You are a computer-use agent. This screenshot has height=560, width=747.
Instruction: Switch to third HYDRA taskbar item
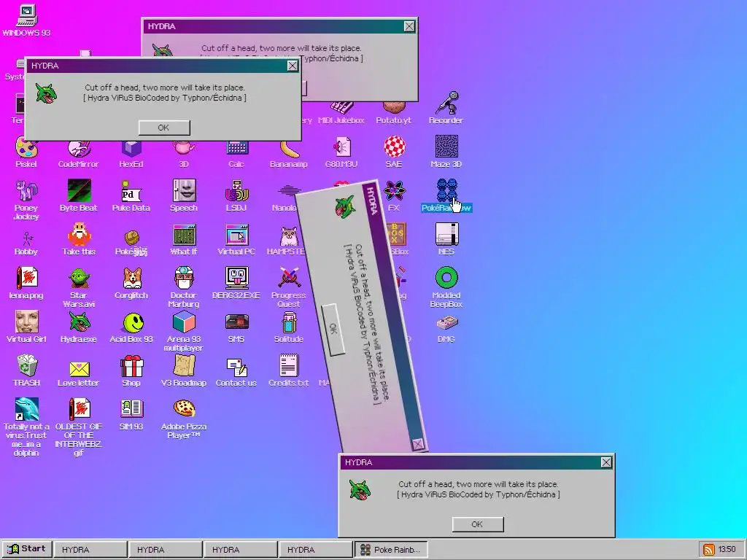[241, 550]
